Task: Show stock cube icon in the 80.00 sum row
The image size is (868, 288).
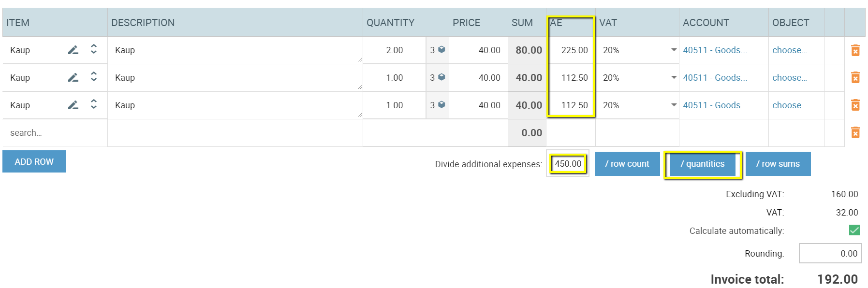Action: tap(441, 49)
